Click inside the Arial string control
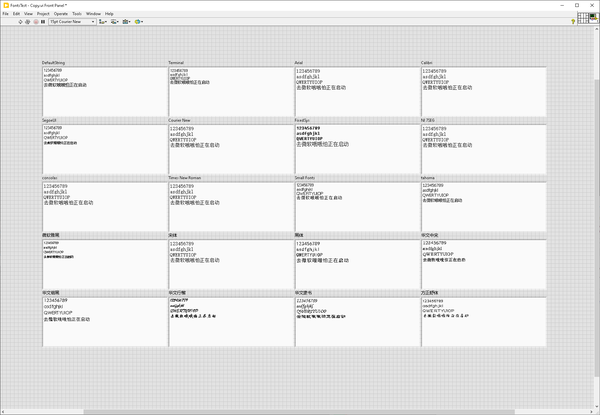 [x=357, y=92]
